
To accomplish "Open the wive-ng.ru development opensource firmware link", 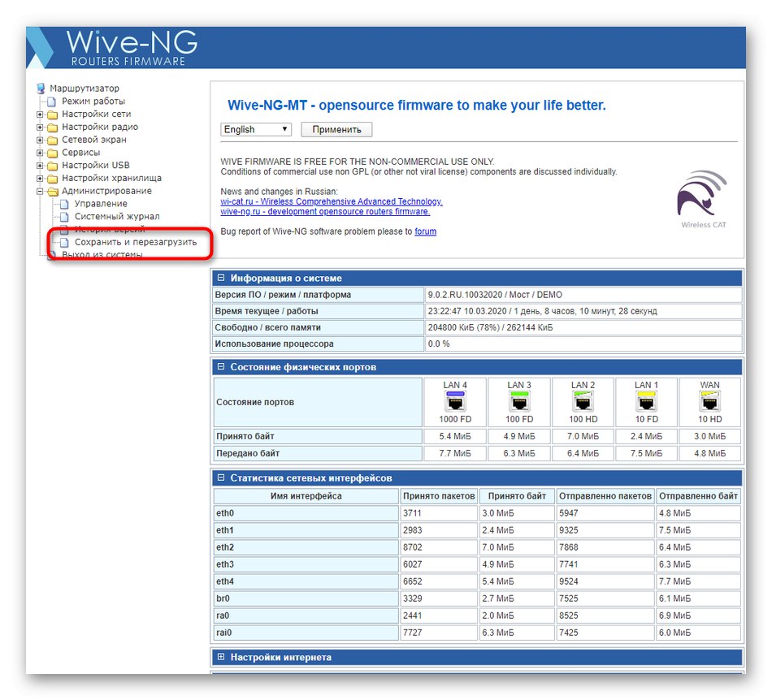I will (x=325, y=211).
